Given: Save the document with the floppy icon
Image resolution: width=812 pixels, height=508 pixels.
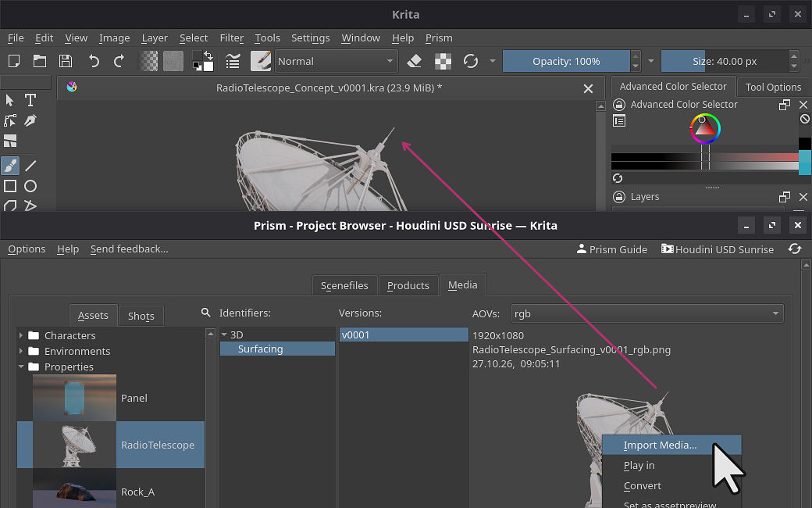Looking at the screenshot, I should [66, 61].
